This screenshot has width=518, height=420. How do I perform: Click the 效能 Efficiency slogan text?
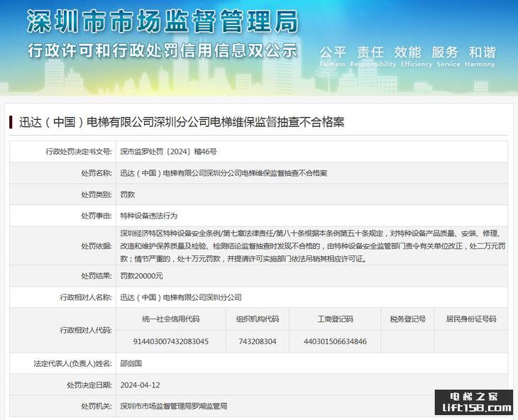pos(417,57)
